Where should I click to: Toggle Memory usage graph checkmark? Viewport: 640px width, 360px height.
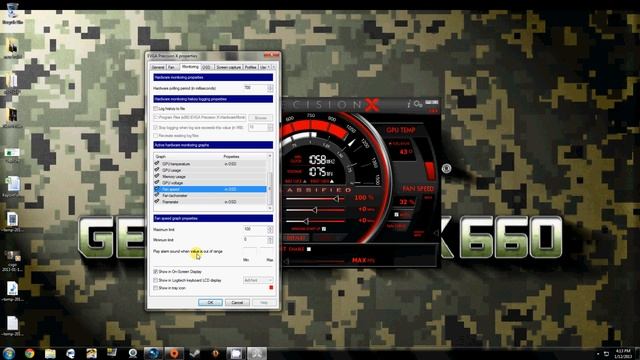157,176
